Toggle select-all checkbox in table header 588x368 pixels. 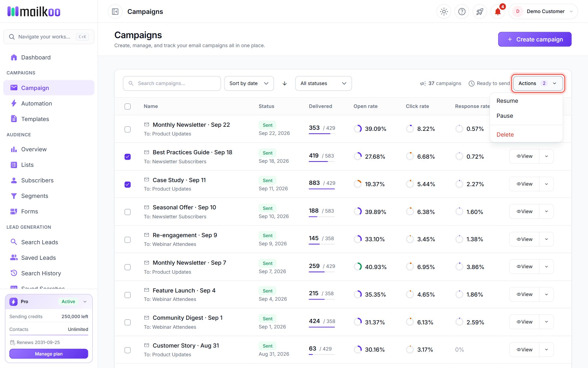tap(127, 106)
